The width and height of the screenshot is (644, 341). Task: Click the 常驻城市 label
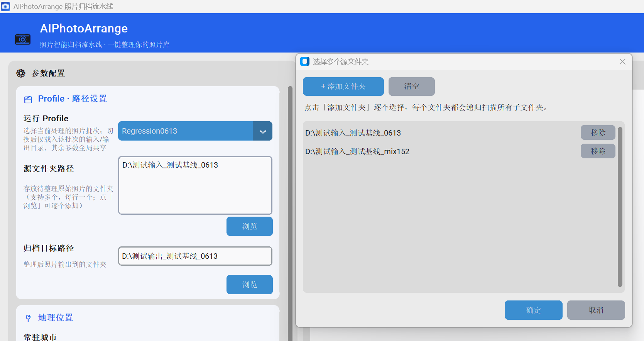(x=40, y=337)
